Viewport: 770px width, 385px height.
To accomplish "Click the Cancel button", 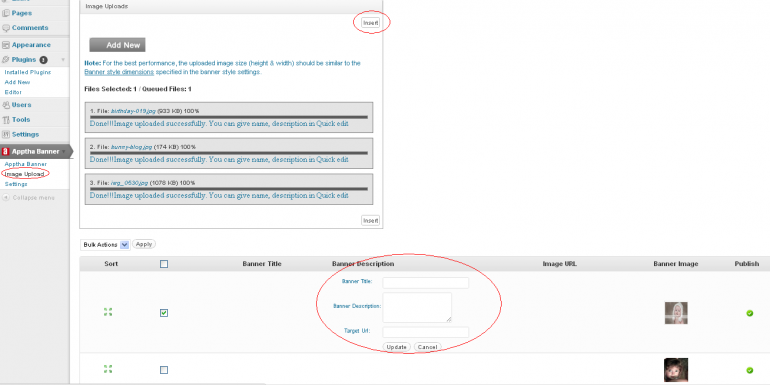I will [x=427, y=347].
